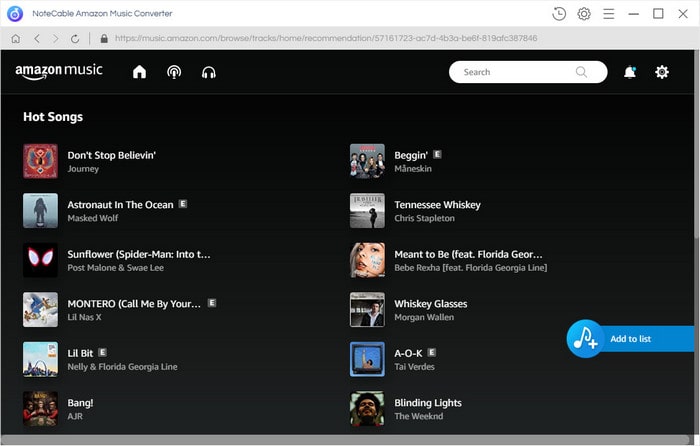The width and height of the screenshot is (700, 446).
Task: Select song title Meant to Be
Action: coord(468,254)
